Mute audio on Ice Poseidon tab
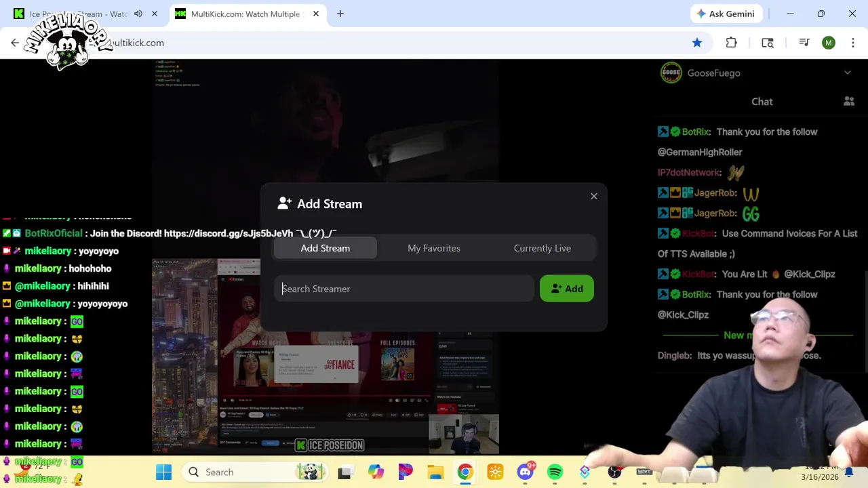868x488 pixels. coord(138,14)
